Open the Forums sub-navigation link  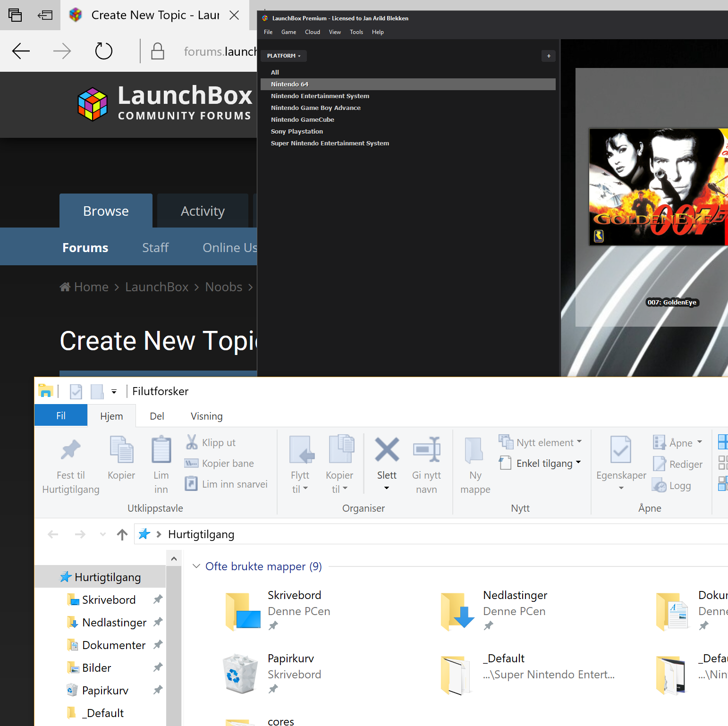click(x=85, y=247)
